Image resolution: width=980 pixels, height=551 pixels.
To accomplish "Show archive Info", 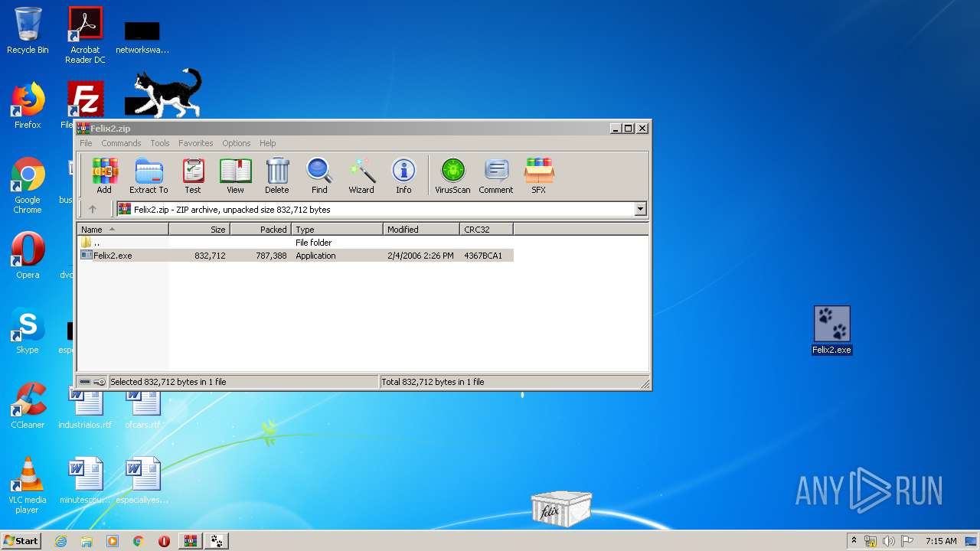I will tap(403, 175).
